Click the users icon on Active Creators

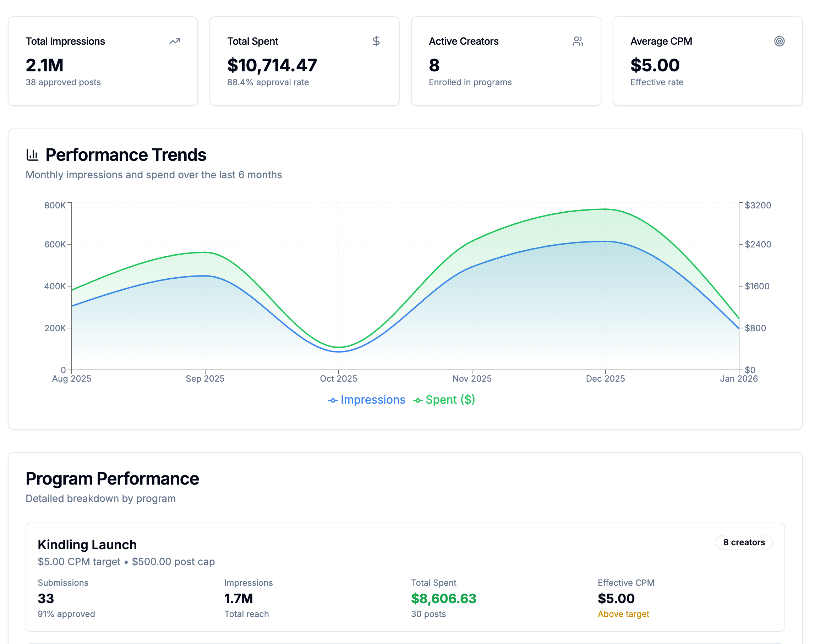tap(578, 41)
